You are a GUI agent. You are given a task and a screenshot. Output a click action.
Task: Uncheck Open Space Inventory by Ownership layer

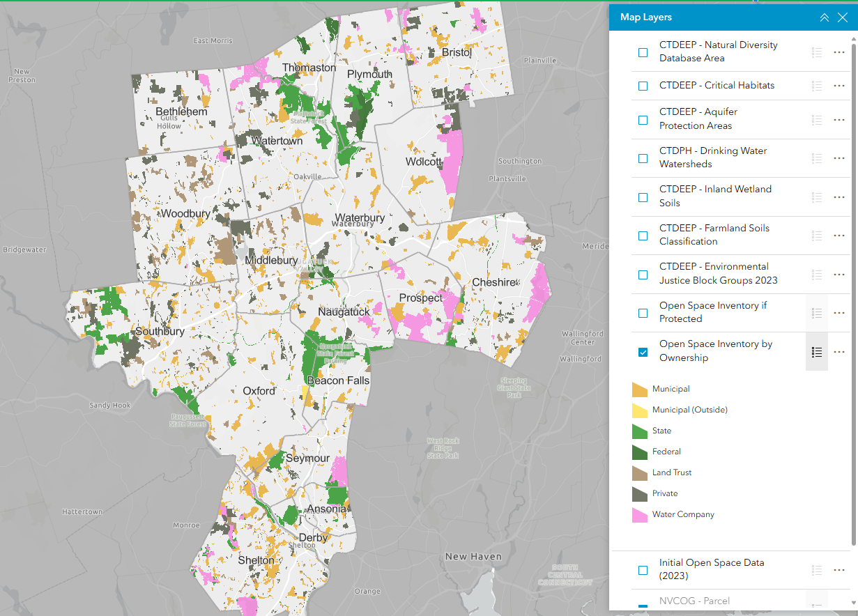(643, 352)
